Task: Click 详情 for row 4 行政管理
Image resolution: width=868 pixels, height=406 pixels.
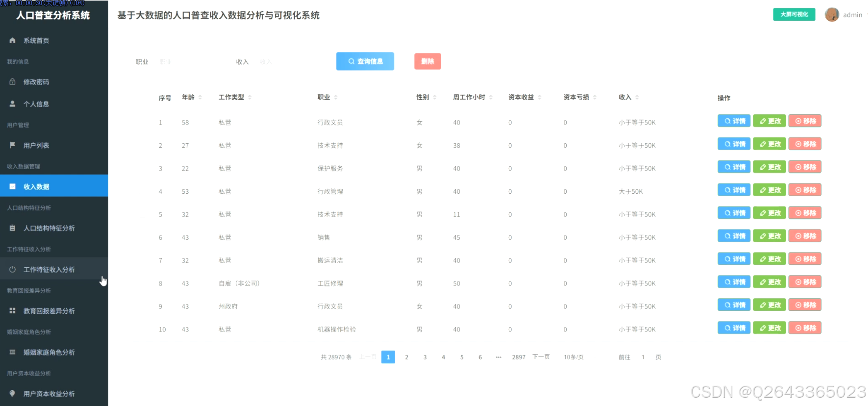Action: 734,190
